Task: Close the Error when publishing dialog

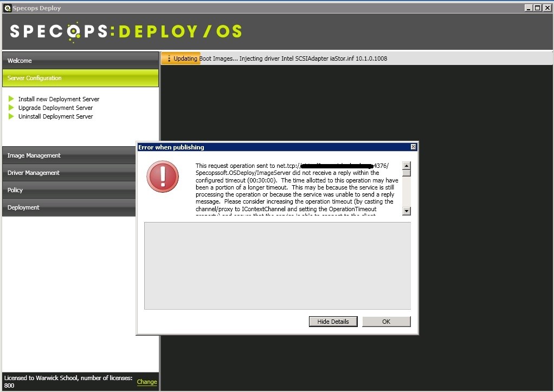Action: [413, 147]
